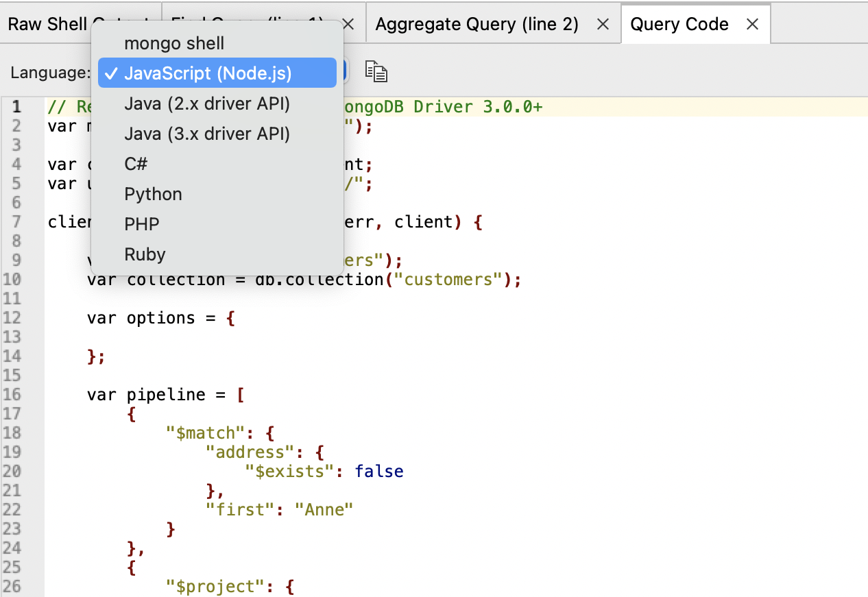
Task: Select C# from the language options
Action: (x=134, y=164)
